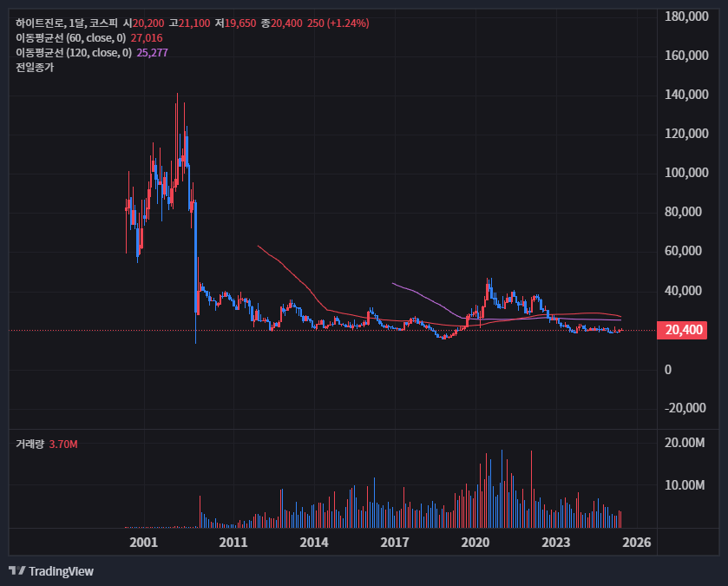Click the 전일종가 legend label
Viewport: 728px width, 586px height.
click(x=35, y=68)
